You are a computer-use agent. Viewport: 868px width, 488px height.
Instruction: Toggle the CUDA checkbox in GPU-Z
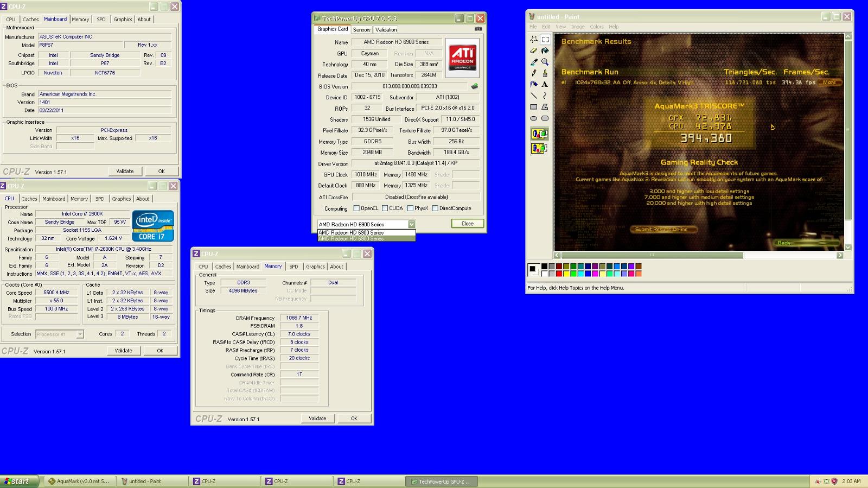click(385, 208)
